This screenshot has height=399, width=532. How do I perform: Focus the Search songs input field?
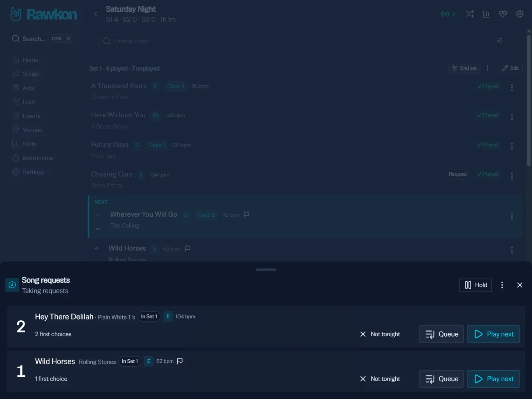pos(304,41)
